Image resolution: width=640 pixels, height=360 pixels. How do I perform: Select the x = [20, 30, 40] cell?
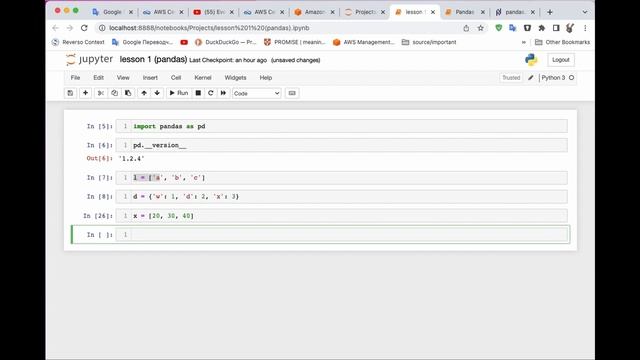click(350, 216)
